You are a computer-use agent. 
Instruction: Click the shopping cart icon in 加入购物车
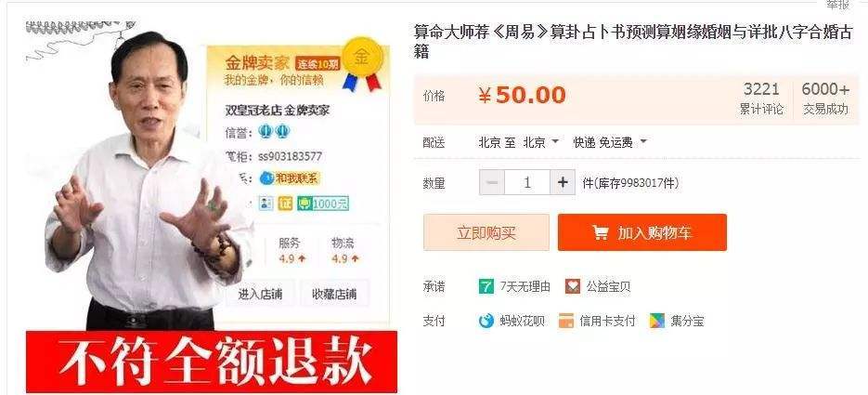600,232
